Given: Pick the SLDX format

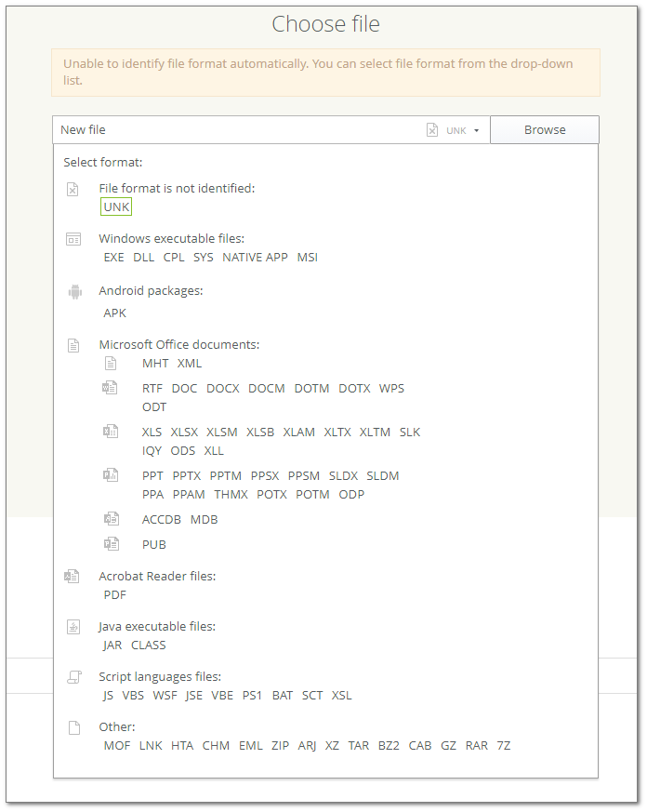Looking at the screenshot, I should pyautogui.click(x=343, y=475).
